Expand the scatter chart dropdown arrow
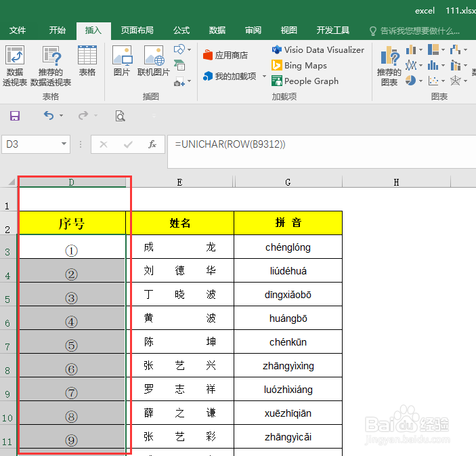This screenshot has width=476, height=456. click(x=443, y=81)
